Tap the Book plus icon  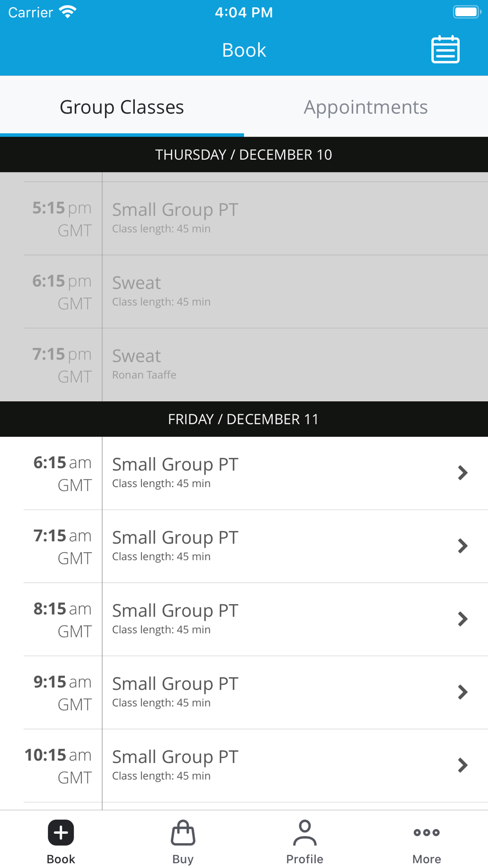tap(61, 832)
